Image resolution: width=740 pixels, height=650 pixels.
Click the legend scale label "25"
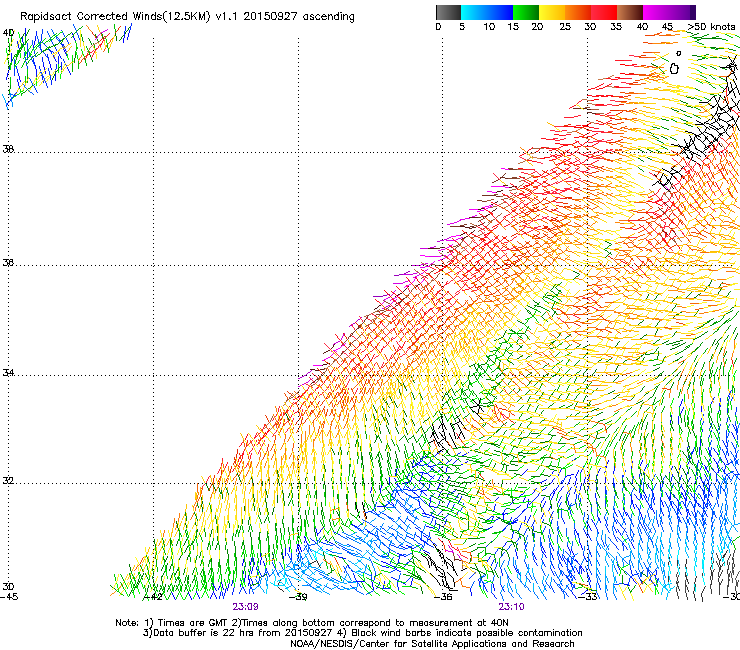pyautogui.click(x=565, y=27)
